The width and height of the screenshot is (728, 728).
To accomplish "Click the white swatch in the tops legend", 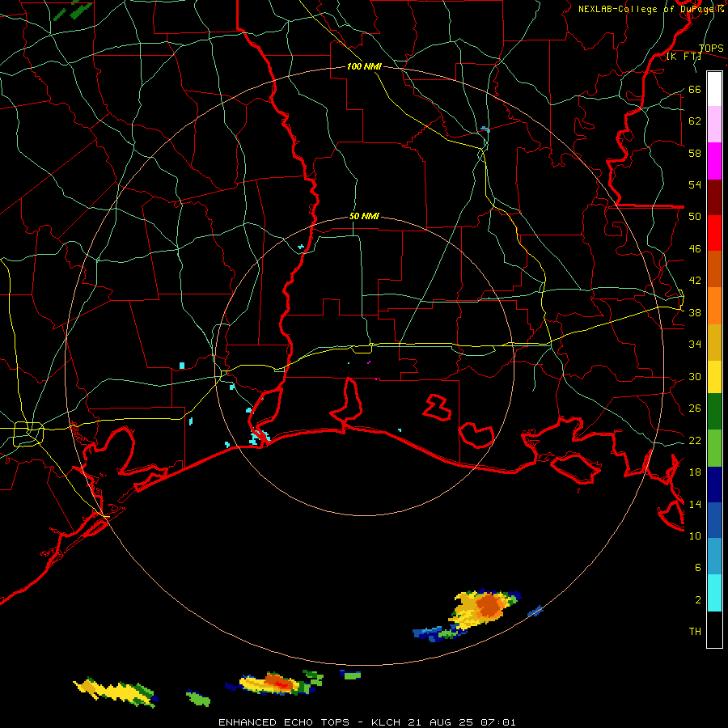I will click(x=714, y=89).
